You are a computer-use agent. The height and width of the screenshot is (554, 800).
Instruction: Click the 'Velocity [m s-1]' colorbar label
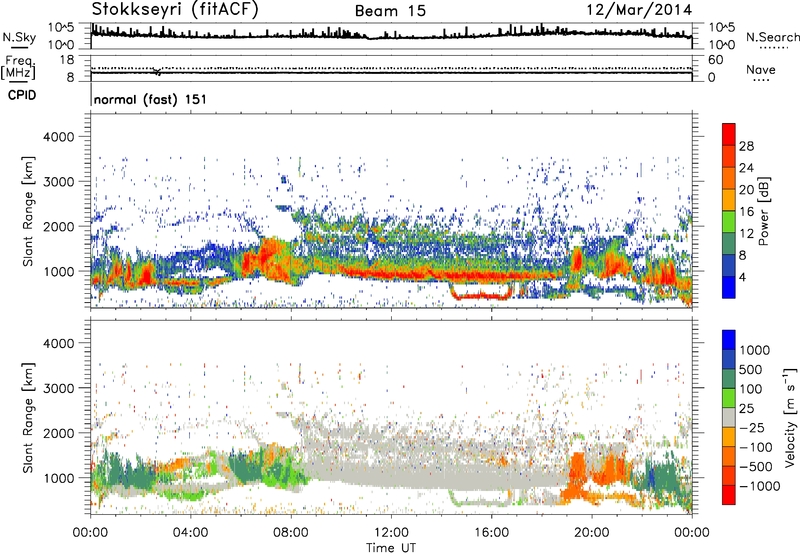[x=791, y=417]
